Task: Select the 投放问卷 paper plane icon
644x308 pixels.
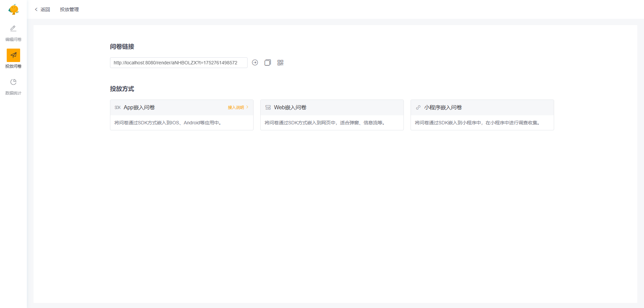Action: pos(13,55)
